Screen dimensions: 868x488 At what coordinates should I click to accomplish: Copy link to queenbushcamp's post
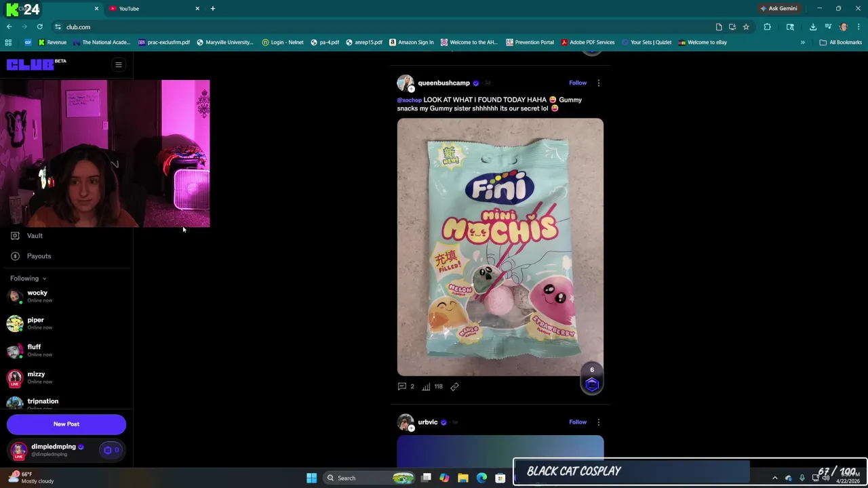click(454, 386)
